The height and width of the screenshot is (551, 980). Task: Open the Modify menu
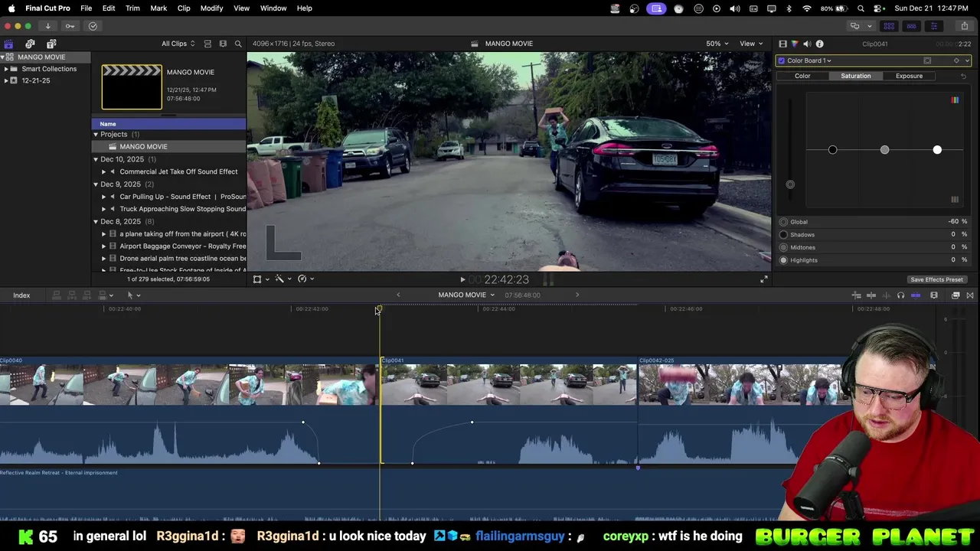coord(211,8)
